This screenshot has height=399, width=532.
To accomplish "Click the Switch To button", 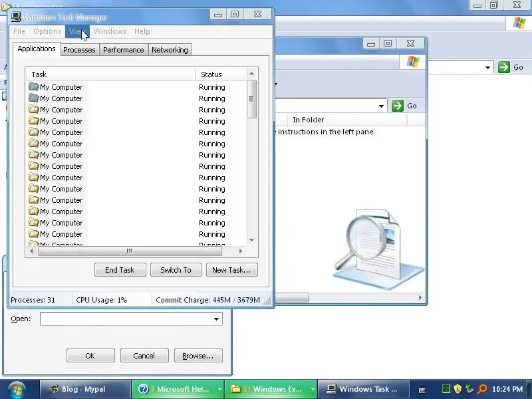I will tap(176, 270).
